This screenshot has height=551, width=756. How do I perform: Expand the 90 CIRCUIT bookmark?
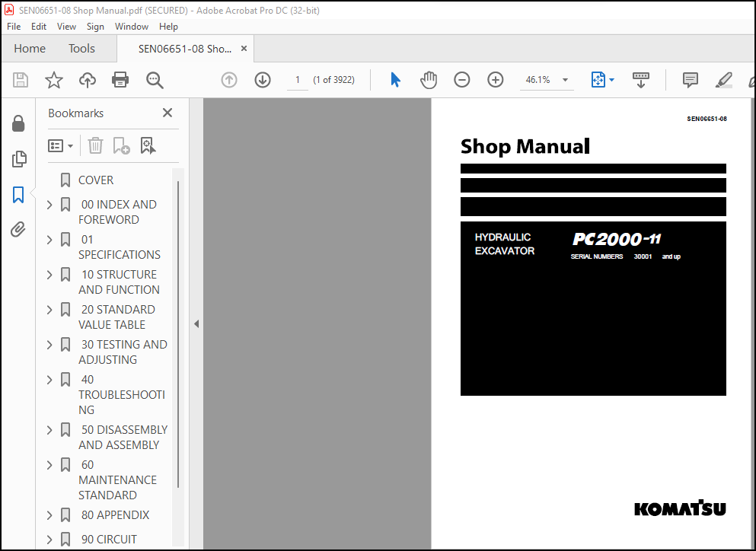click(49, 540)
